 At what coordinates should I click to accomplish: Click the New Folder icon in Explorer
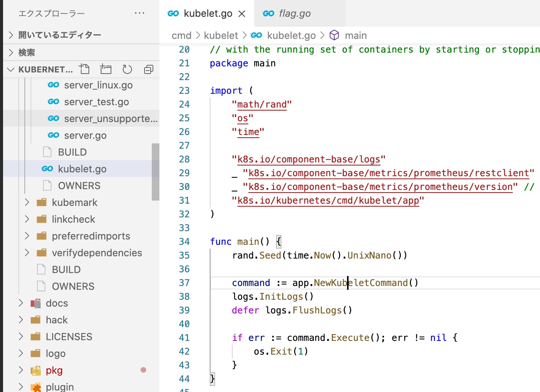(x=106, y=69)
